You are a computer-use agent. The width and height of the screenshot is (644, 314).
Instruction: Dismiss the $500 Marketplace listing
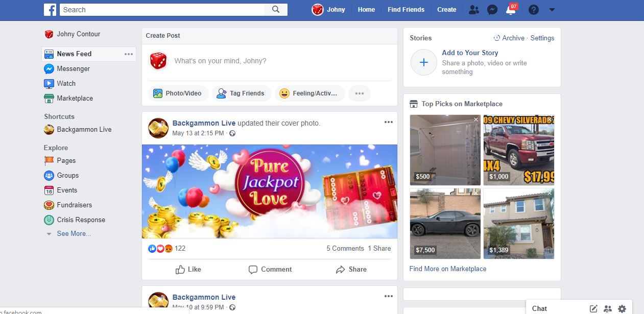click(476, 119)
